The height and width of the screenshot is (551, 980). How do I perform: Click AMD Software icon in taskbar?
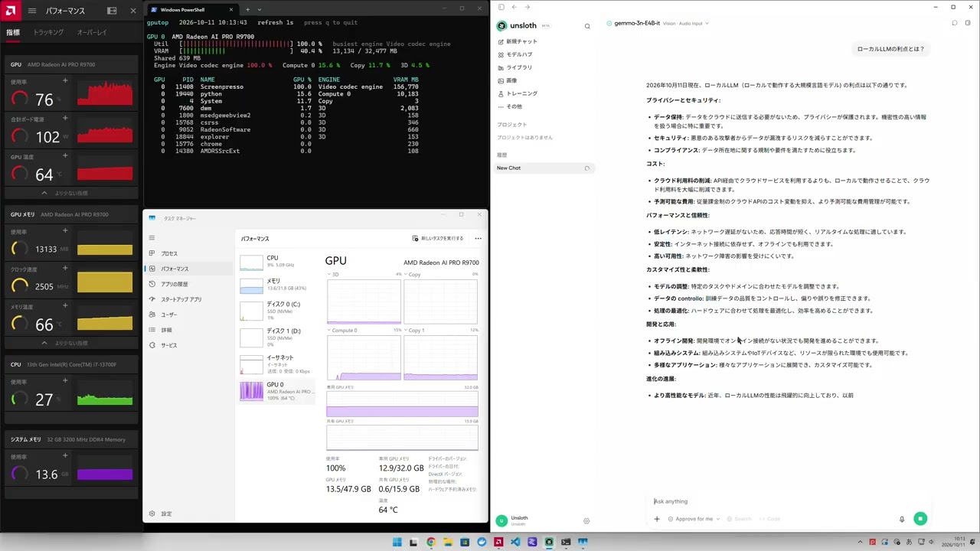click(x=498, y=542)
